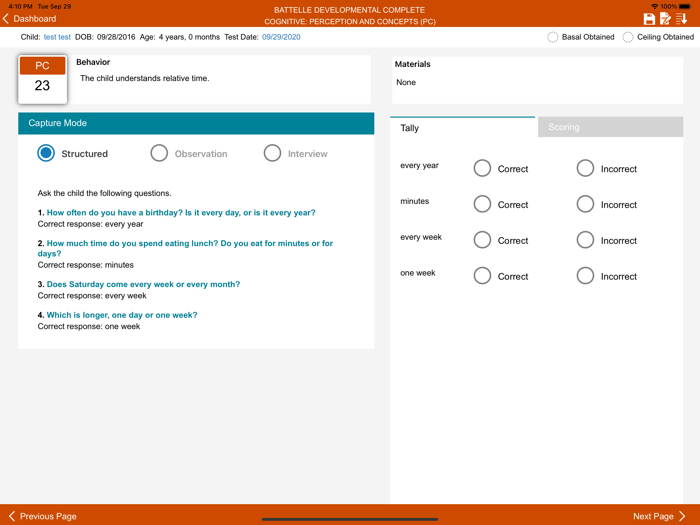Tap the battery indicator icon
The image size is (700, 525).
[x=685, y=6]
